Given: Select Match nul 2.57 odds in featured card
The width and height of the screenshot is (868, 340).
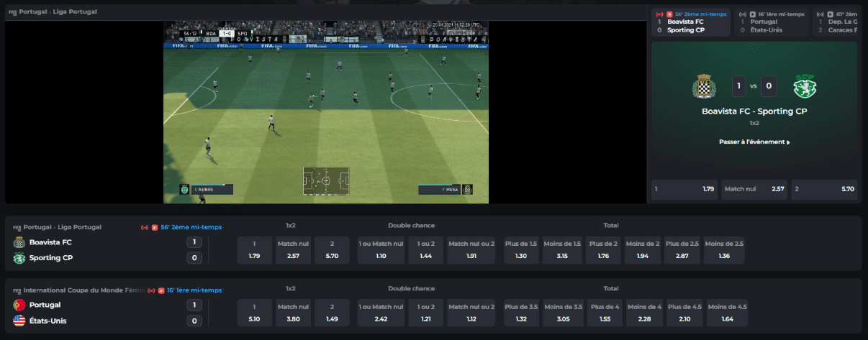Looking at the screenshot, I should click(754, 189).
